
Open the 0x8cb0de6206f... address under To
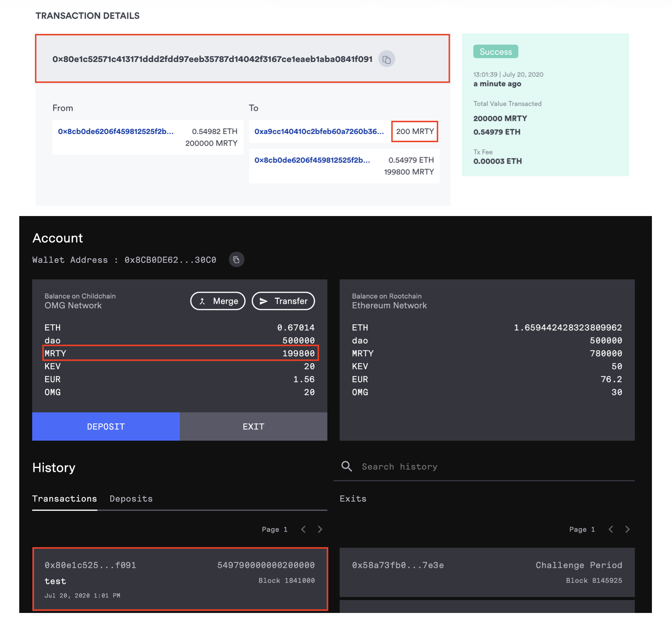coord(312,160)
